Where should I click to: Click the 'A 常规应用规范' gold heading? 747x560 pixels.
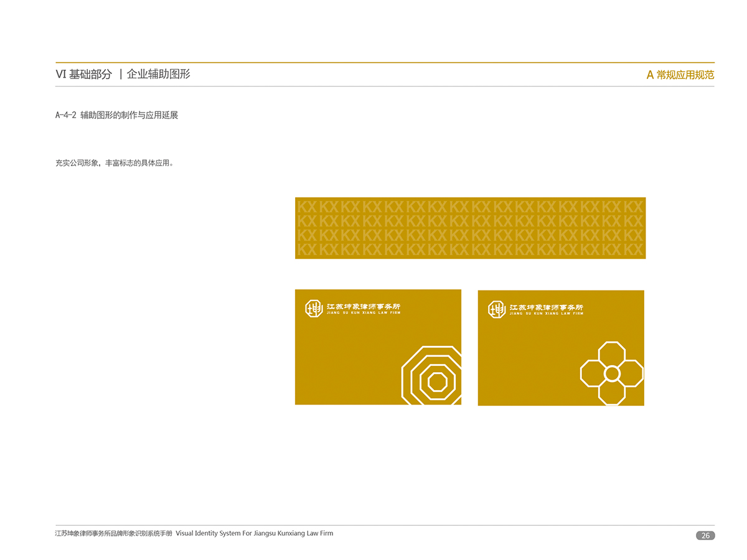pos(680,75)
